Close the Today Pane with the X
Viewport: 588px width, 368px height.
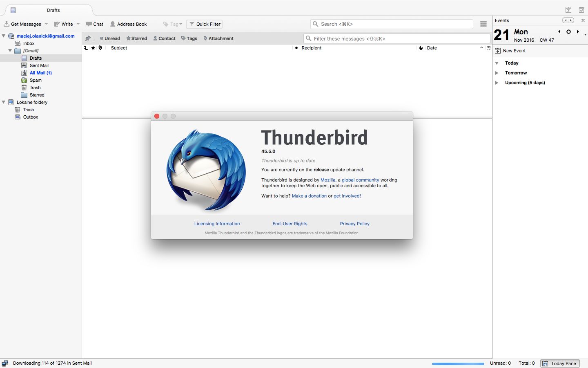(583, 20)
